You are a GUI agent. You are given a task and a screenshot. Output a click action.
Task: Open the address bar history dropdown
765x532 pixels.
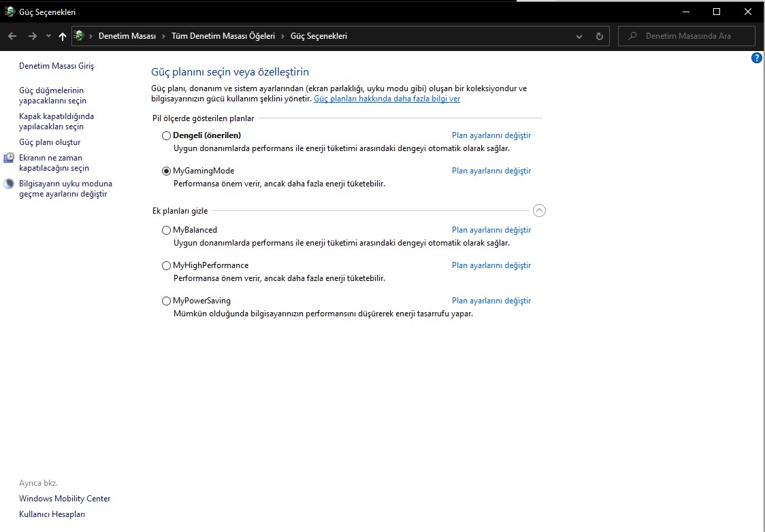(579, 36)
